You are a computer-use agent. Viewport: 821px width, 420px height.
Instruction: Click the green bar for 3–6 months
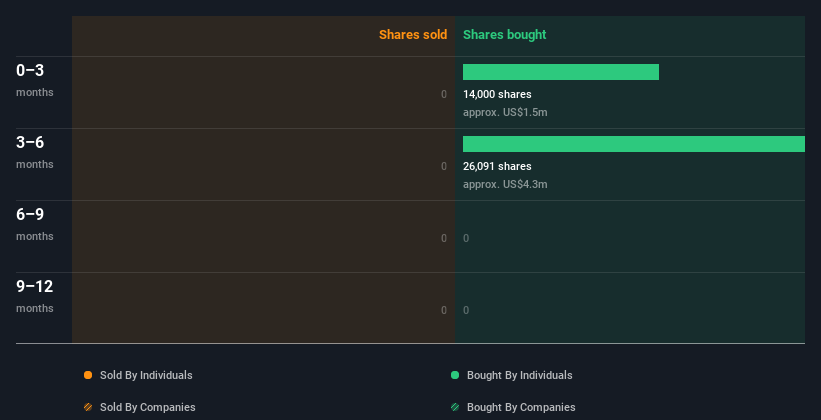[x=633, y=144]
